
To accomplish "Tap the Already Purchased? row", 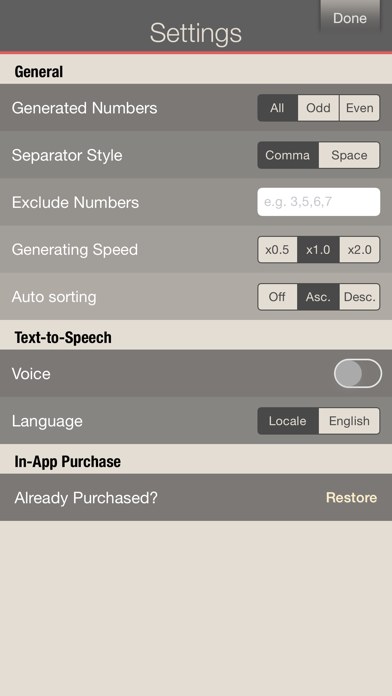I will tap(196, 497).
